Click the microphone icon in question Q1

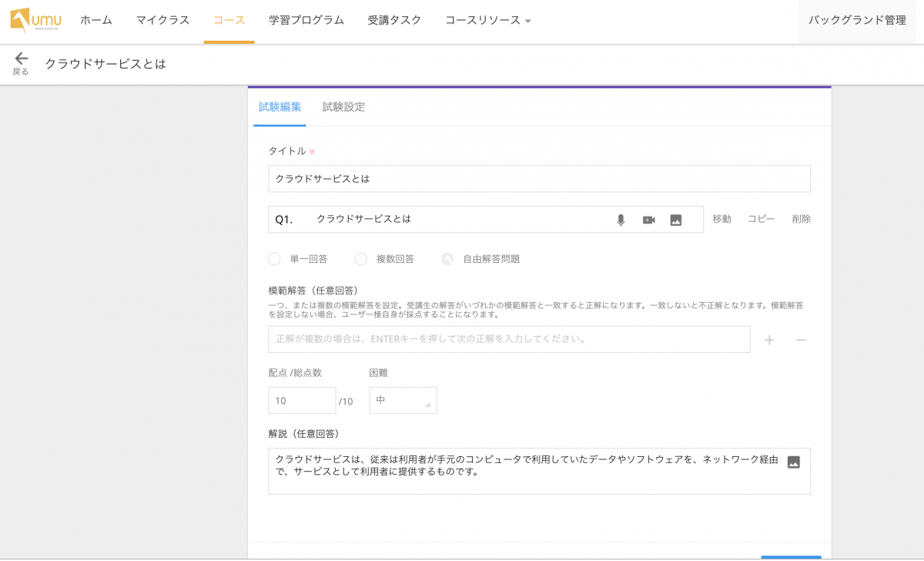point(621,220)
